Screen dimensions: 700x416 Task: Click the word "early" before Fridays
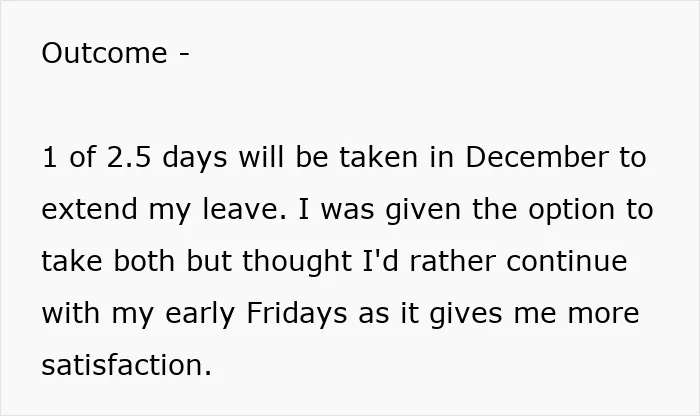pos(200,314)
